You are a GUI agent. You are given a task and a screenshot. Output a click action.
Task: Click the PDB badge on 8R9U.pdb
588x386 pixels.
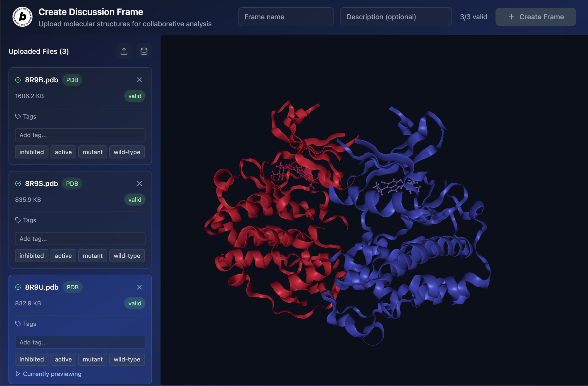pyautogui.click(x=72, y=287)
